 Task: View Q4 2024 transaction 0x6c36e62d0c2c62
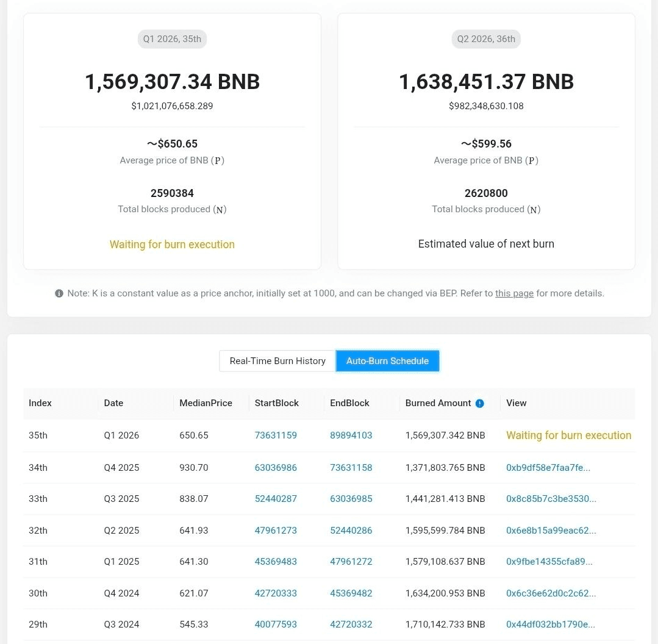point(551,593)
